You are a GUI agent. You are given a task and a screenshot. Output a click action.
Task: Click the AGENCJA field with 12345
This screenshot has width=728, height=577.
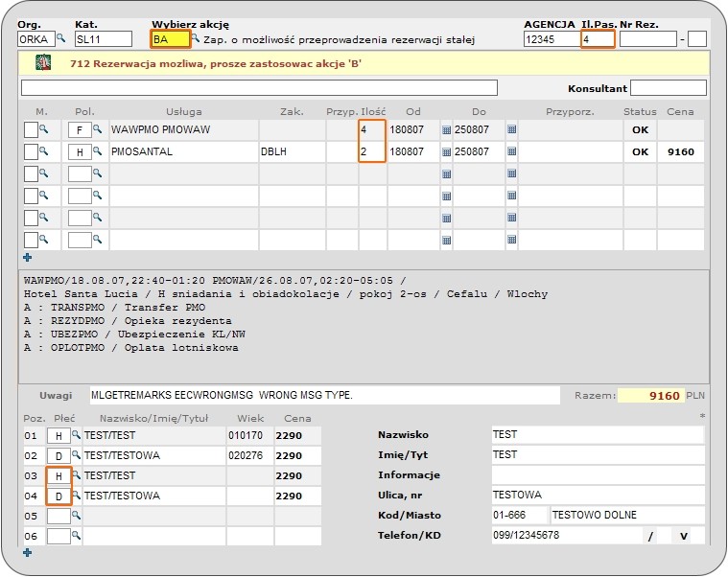(552, 39)
